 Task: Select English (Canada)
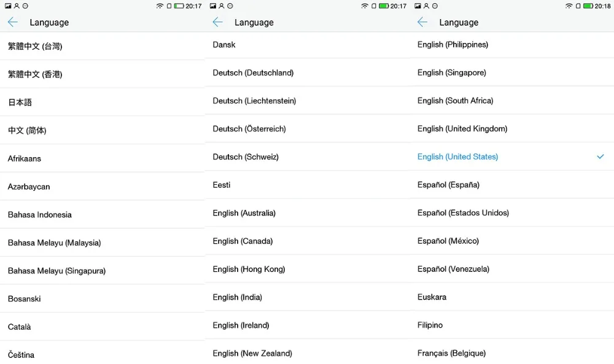coord(308,241)
